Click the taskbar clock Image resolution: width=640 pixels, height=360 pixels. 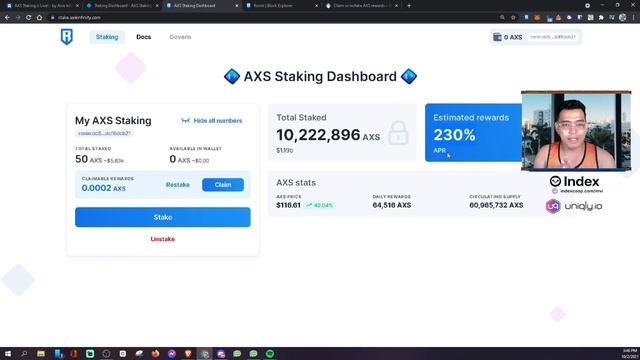tap(630, 353)
